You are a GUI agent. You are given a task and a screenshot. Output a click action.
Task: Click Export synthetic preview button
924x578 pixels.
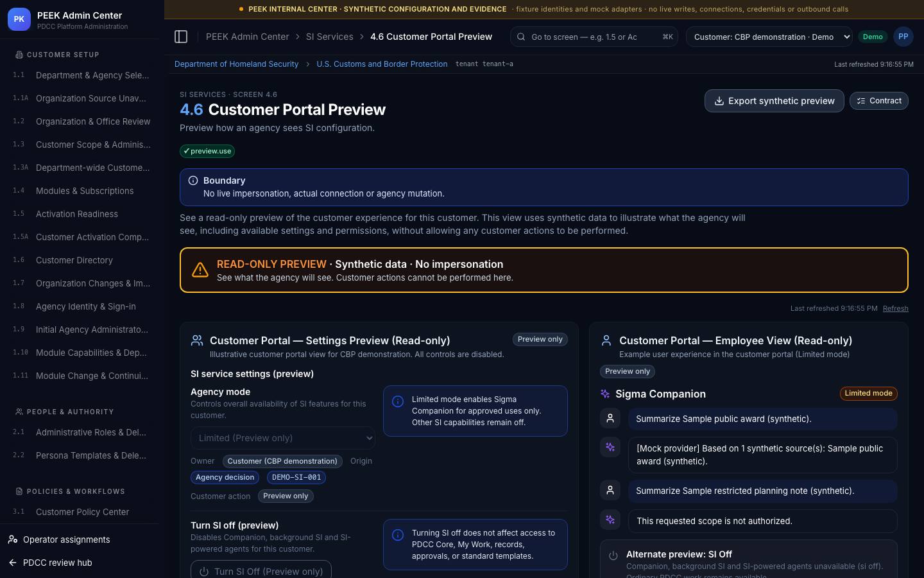[774, 101]
